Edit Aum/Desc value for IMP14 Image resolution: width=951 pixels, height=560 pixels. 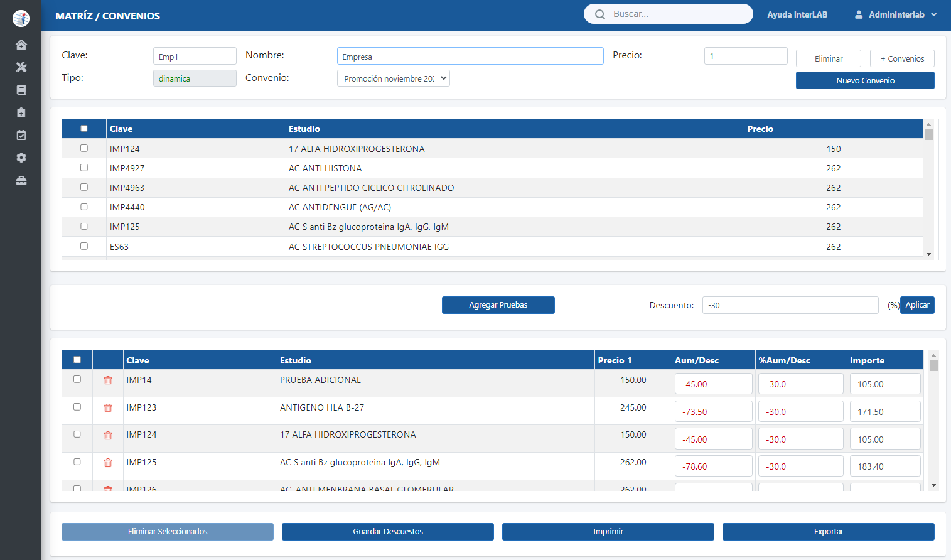(x=713, y=384)
